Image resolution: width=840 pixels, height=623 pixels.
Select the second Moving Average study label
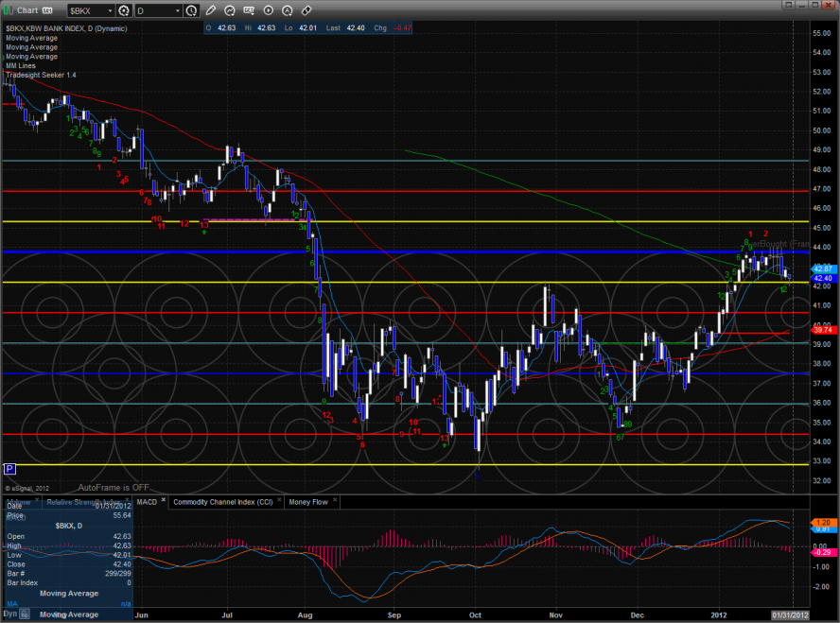31,47
